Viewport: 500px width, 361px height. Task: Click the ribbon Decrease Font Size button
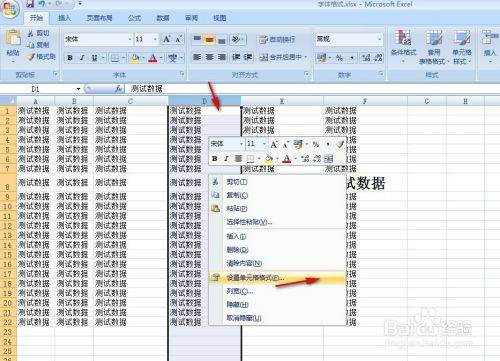pyautogui.click(x=178, y=39)
